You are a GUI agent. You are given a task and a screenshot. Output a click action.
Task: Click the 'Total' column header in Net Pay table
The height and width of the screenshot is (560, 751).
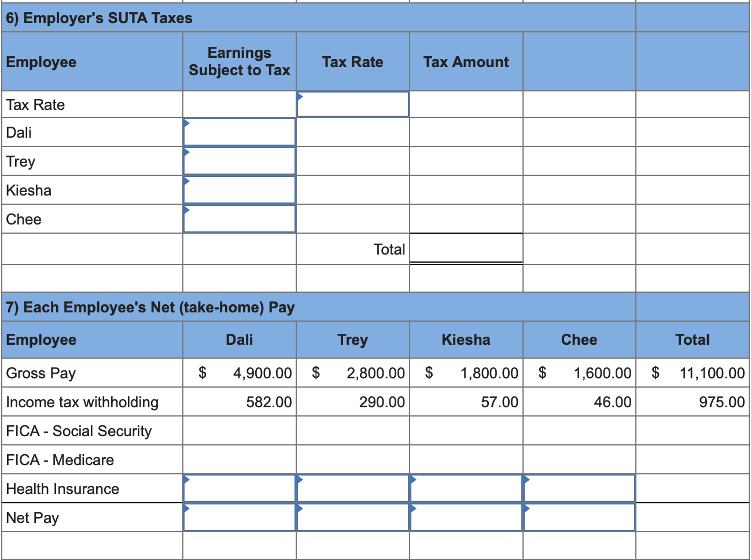(x=693, y=340)
